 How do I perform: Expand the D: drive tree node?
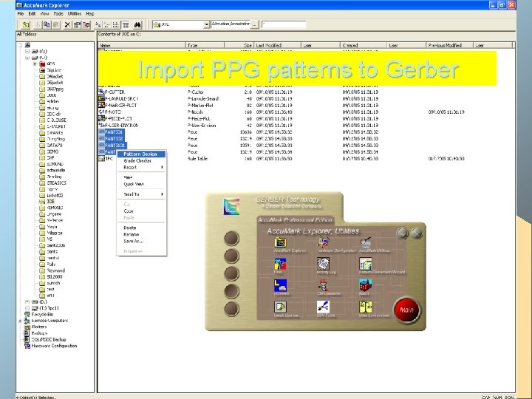click(x=27, y=301)
